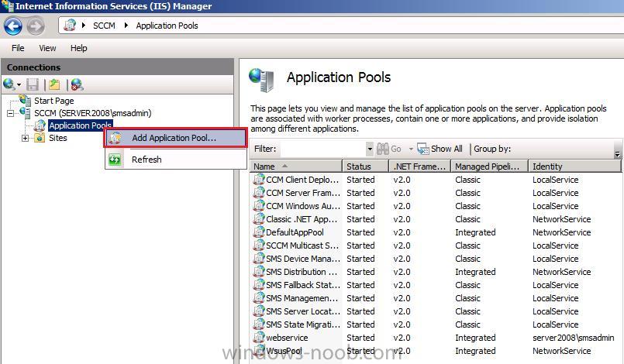
Task: Click the arrow before SCCM in address bar
Action: pyautogui.click(x=84, y=26)
